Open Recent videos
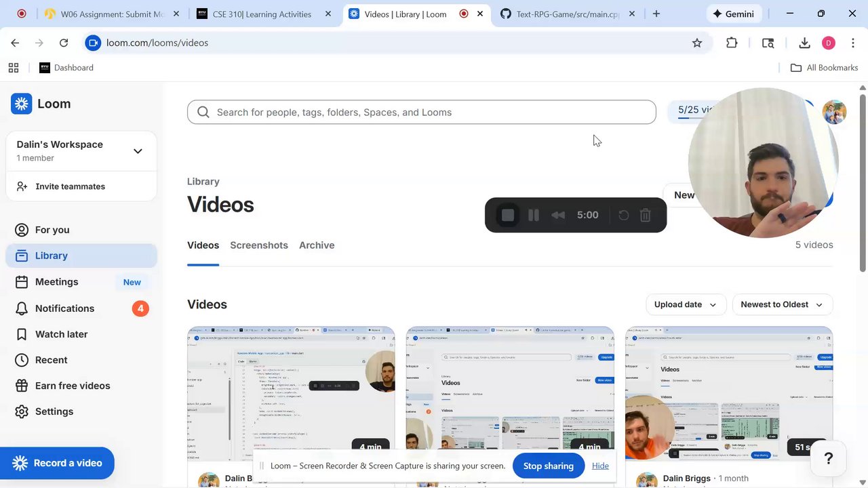 (x=81, y=360)
